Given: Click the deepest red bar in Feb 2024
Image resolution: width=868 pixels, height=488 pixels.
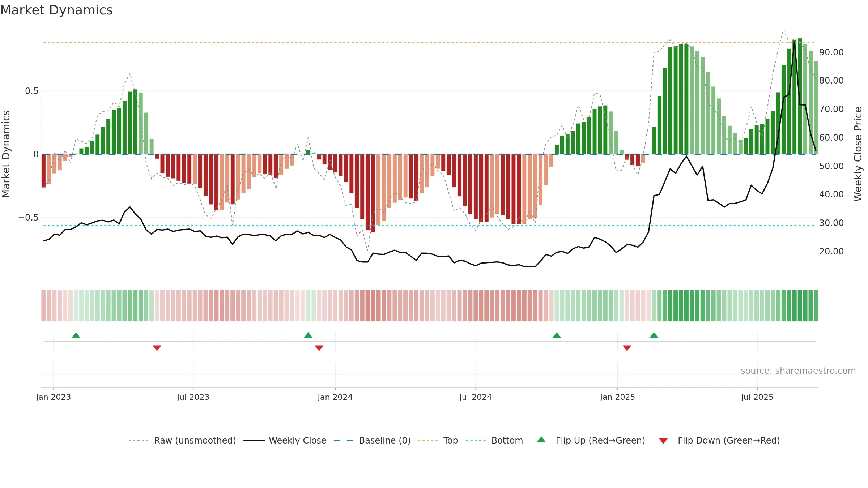Looking at the screenshot, I should [x=373, y=193].
